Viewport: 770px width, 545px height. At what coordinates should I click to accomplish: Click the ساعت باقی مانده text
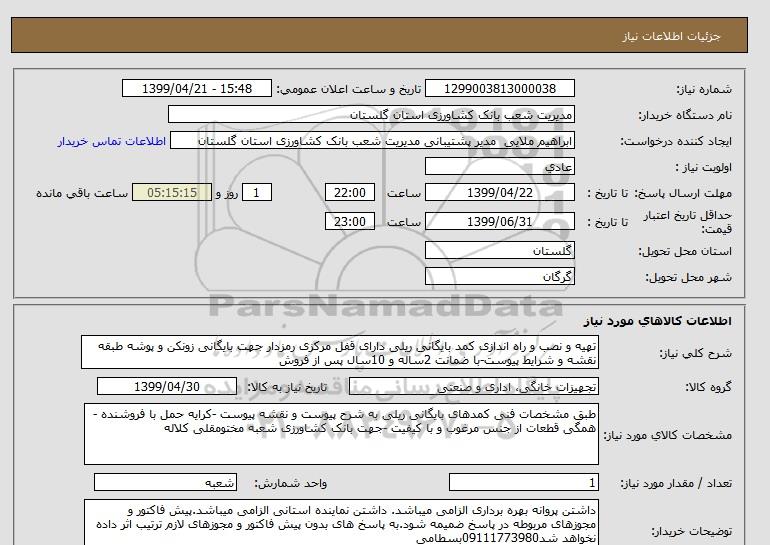pyautogui.click(x=82, y=193)
